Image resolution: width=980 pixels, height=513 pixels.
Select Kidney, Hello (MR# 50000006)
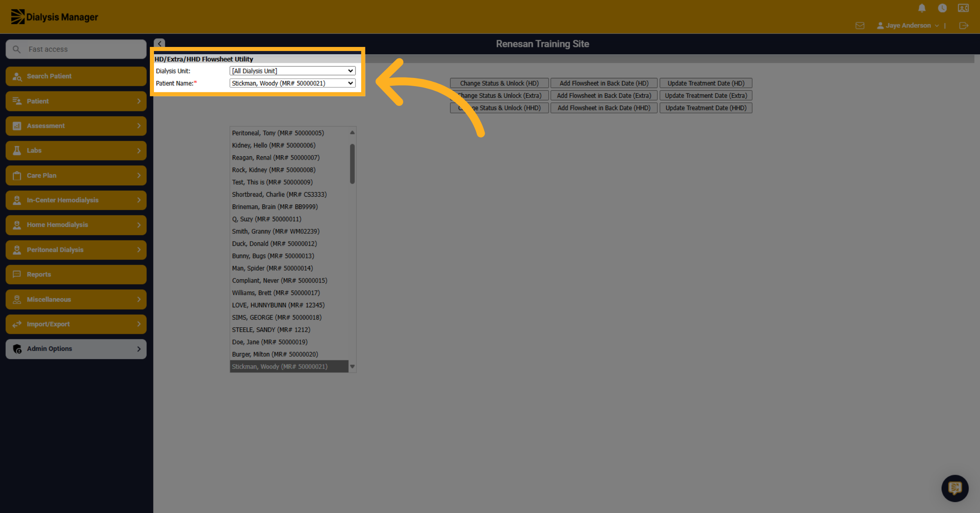[289, 145]
